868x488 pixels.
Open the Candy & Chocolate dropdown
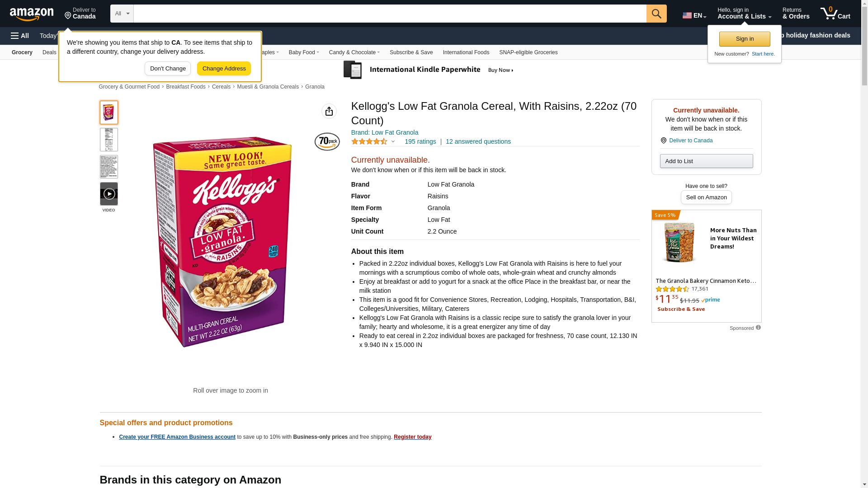coord(354,52)
